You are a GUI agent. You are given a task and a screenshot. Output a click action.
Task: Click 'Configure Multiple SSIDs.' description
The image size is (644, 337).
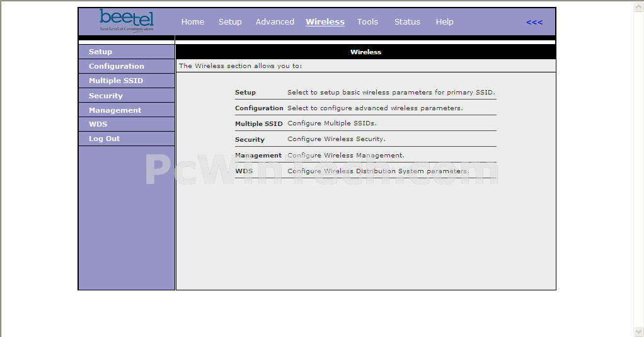click(332, 123)
